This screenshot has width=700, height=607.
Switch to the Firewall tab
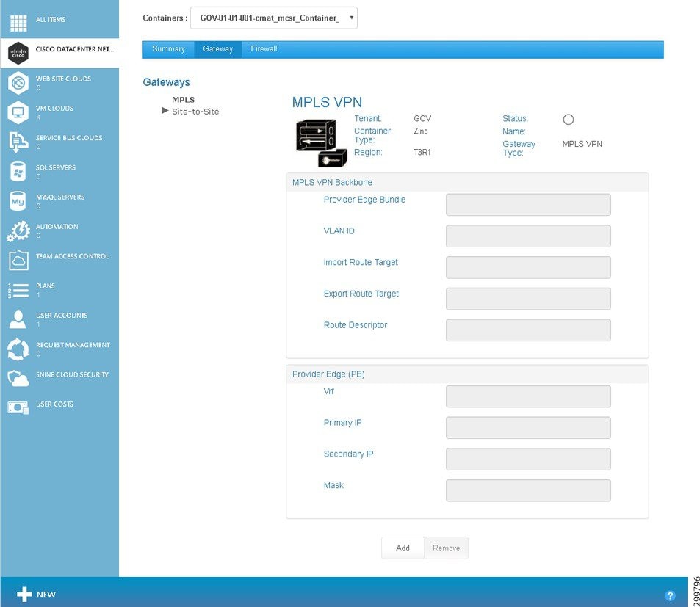point(264,49)
